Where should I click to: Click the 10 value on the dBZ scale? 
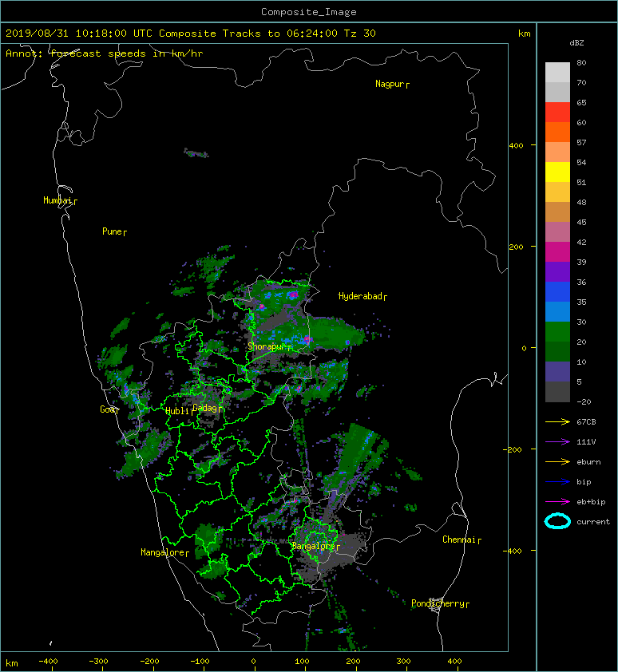point(581,362)
